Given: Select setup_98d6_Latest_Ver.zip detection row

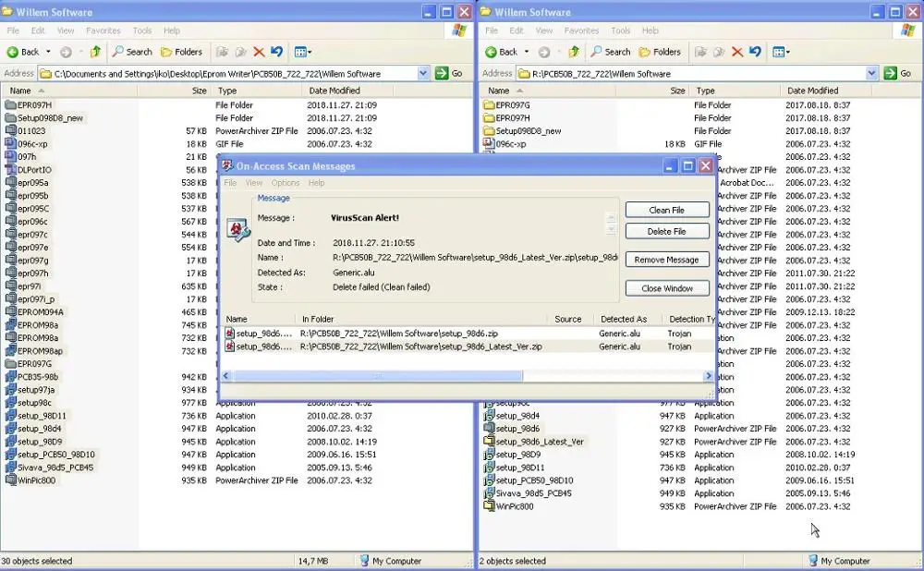Looking at the screenshot, I should (x=468, y=346).
